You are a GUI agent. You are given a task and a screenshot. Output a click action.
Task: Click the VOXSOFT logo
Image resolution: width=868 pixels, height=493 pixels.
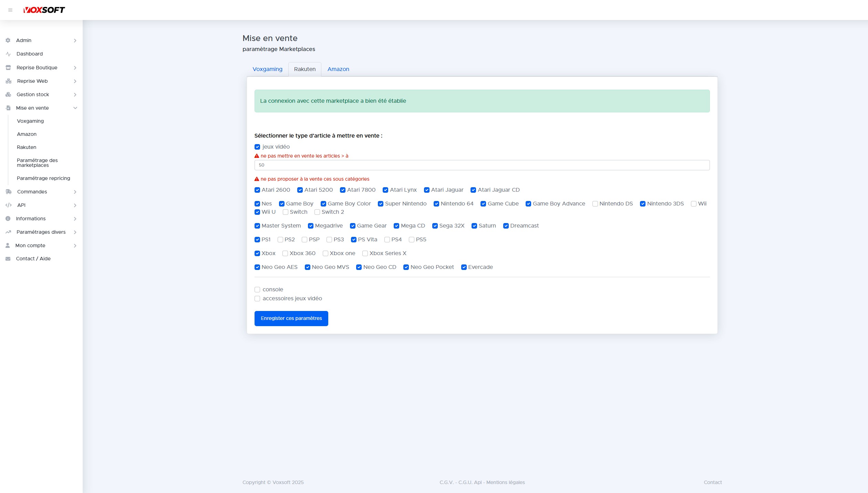pos(44,10)
